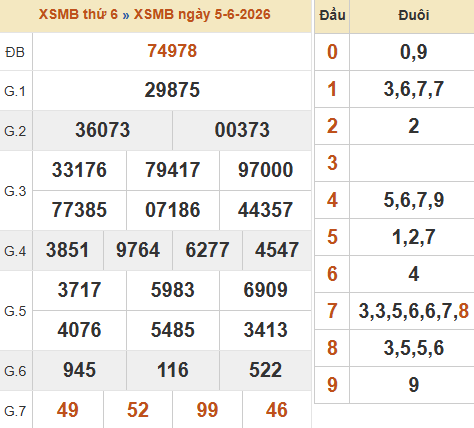Select G.6 number 116
Screen dimensions: 474x428
tap(173, 370)
